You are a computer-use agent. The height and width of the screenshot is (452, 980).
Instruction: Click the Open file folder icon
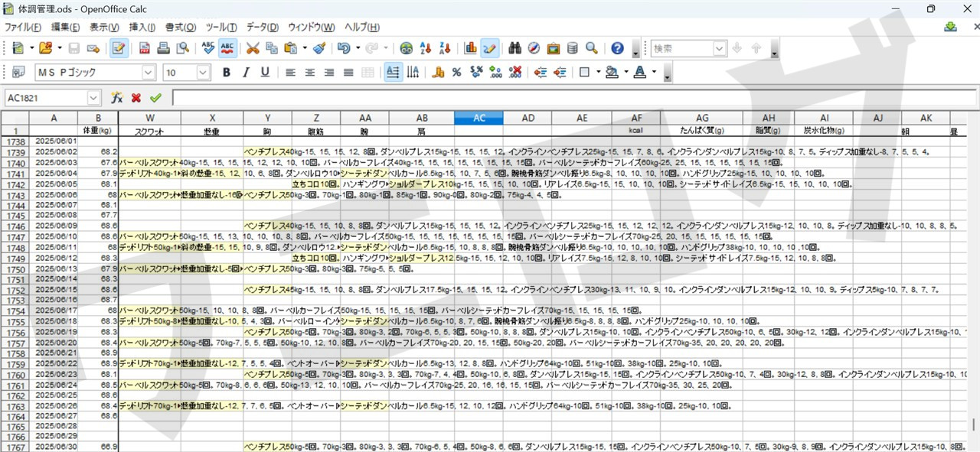coord(44,48)
